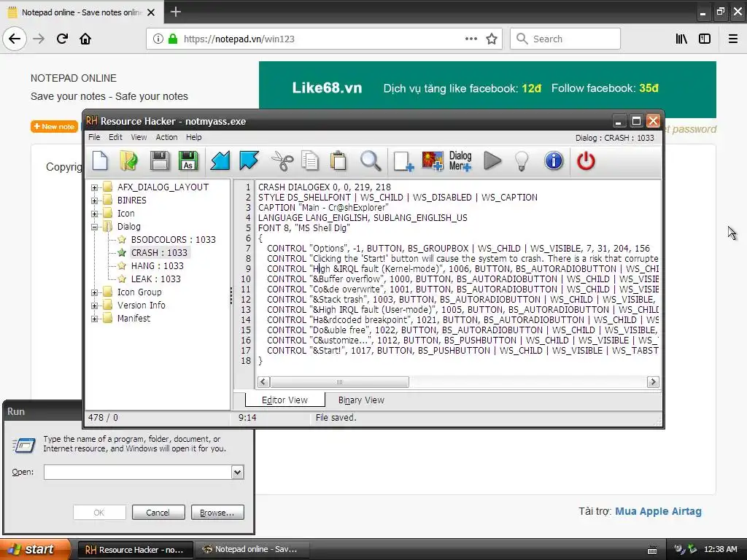Click the next bookmark blue arrow icon

[x=249, y=161]
